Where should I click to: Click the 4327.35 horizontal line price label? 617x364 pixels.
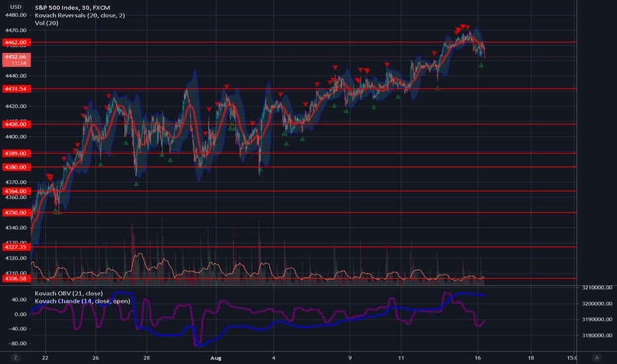tap(16, 247)
